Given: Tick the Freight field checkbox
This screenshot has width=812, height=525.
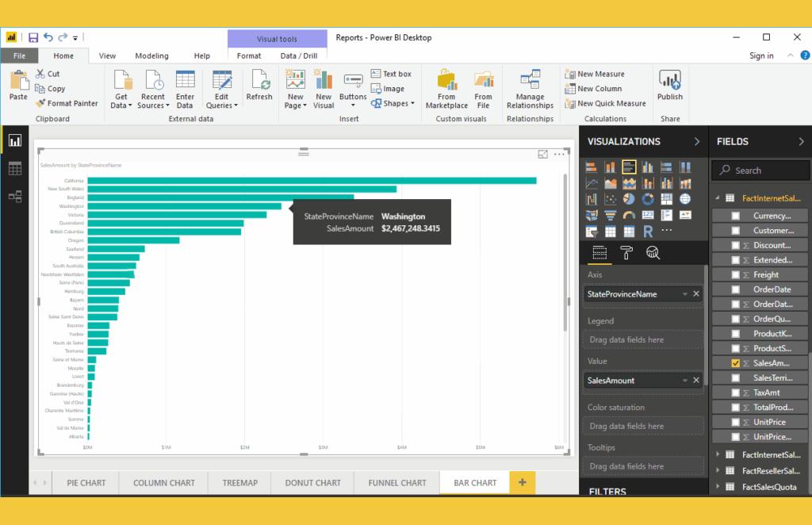Looking at the screenshot, I should pos(735,275).
